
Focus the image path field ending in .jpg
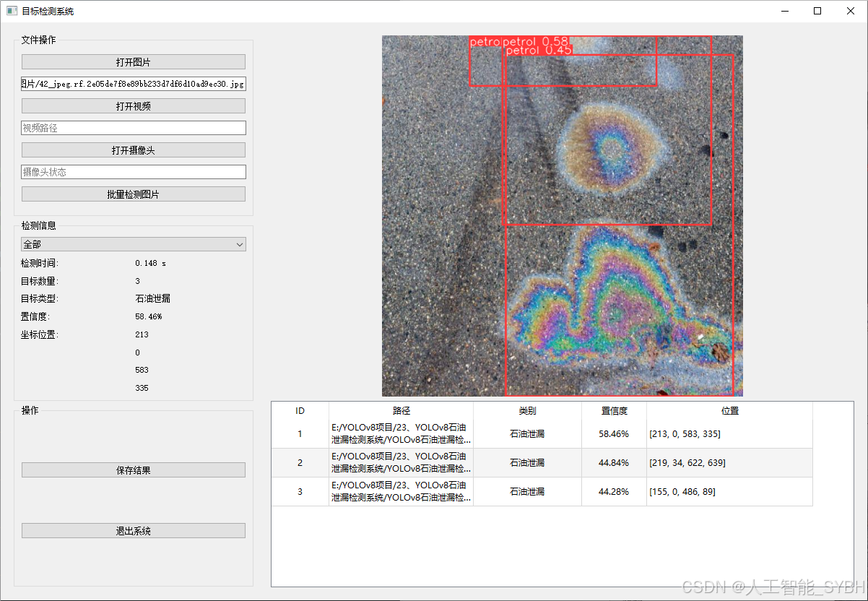tap(134, 84)
